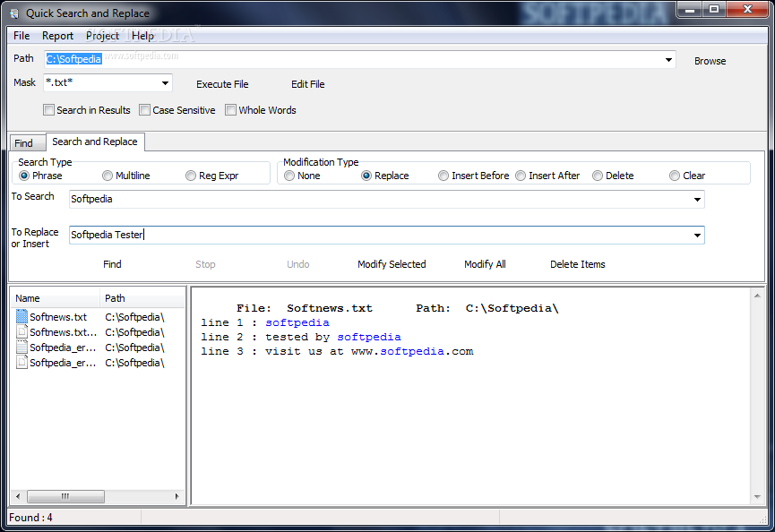
Task: Click the Softnews.txt file icon
Action: coord(22,316)
